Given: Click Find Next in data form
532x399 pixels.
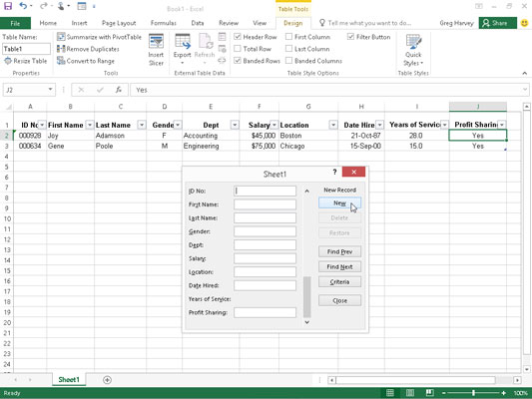Looking at the screenshot, I should click(339, 266).
